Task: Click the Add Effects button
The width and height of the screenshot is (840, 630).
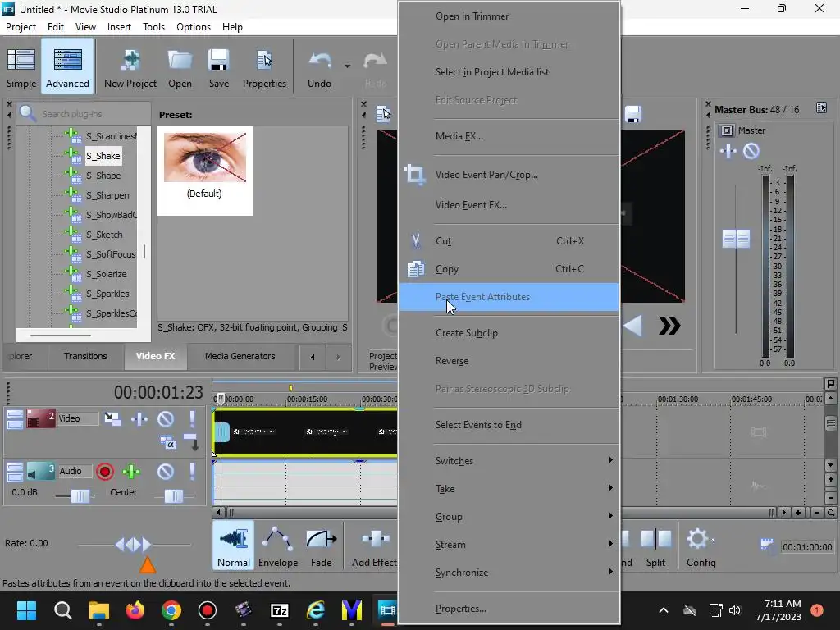Action: [374, 546]
